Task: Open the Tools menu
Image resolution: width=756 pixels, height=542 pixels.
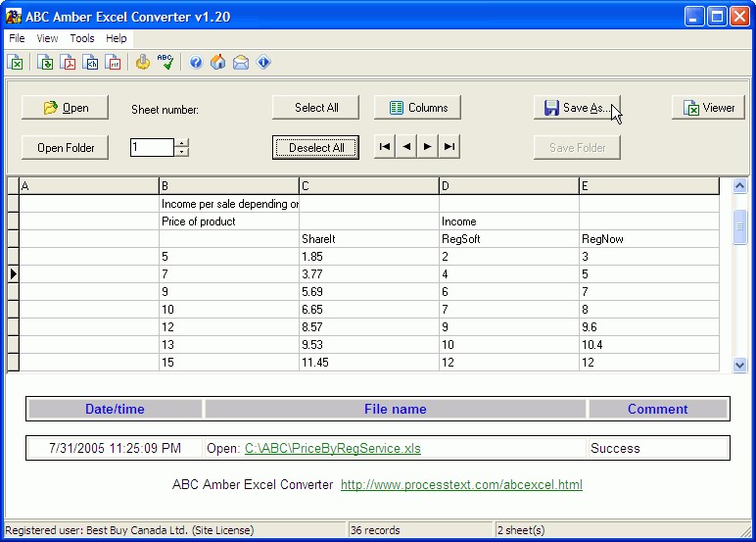Action: (x=82, y=38)
